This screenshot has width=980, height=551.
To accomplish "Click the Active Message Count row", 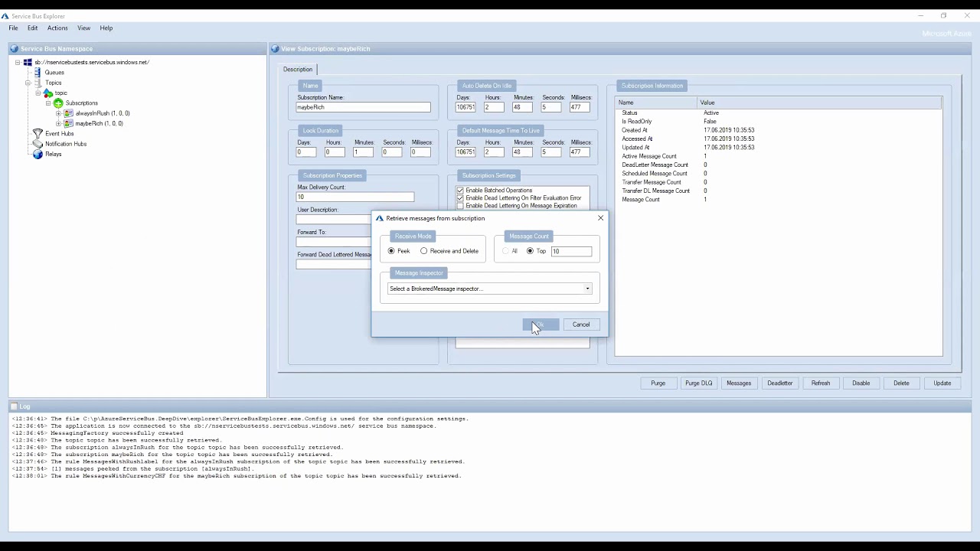I will coord(779,156).
